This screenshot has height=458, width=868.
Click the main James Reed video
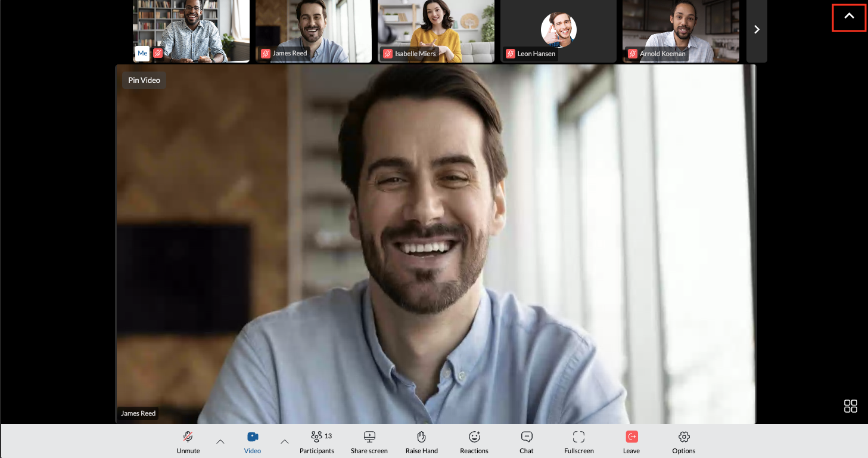[435, 245]
